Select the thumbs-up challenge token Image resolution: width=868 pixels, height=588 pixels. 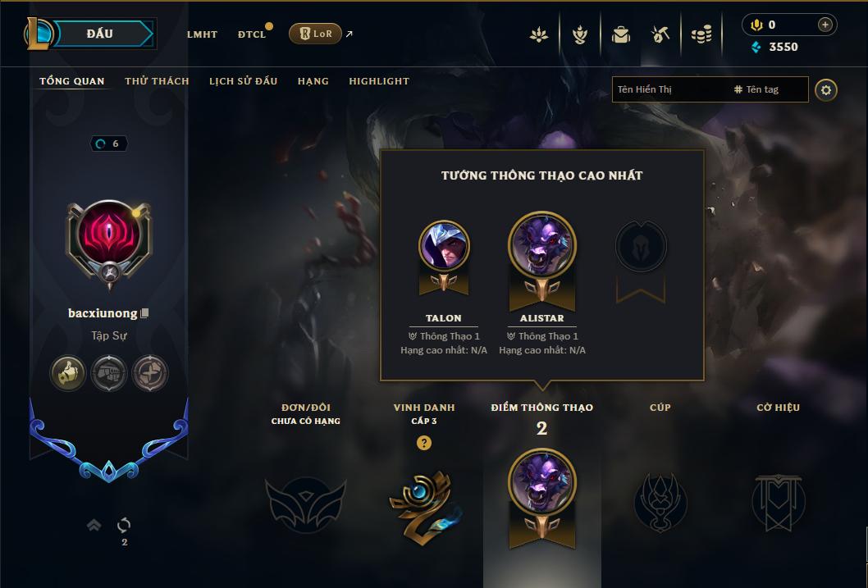coord(67,373)
